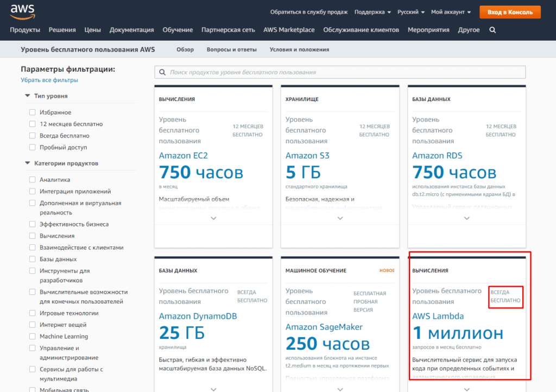
Task: Click the AWS logo
Action: [22, 11]
